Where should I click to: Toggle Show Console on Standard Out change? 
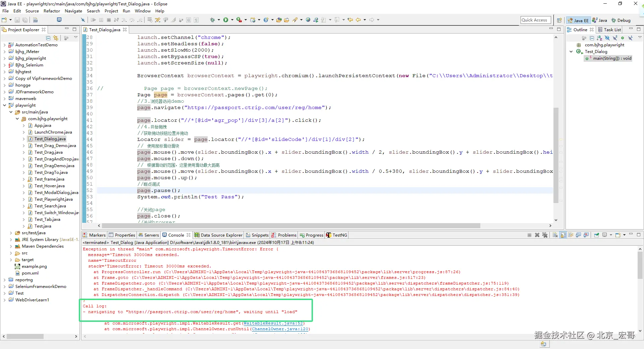pos(578,235)
